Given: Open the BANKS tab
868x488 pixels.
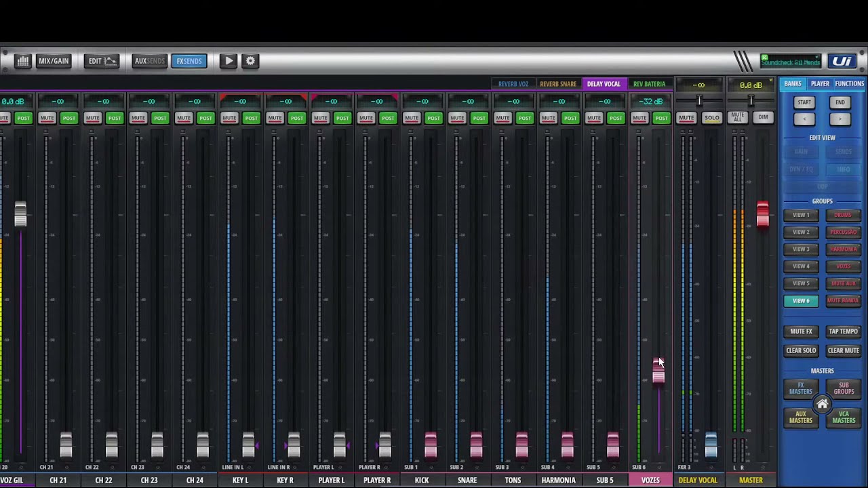Looking at the screenshot, I should pyautogui.click(x=793, y=84).
